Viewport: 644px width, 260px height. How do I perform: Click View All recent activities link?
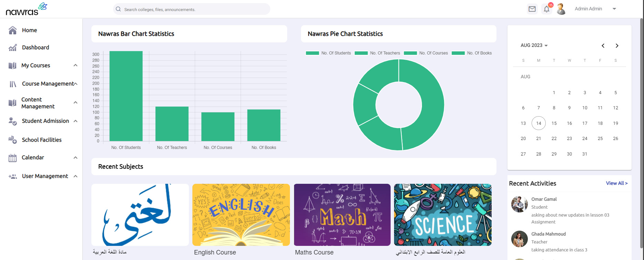[x=617, y=183]
